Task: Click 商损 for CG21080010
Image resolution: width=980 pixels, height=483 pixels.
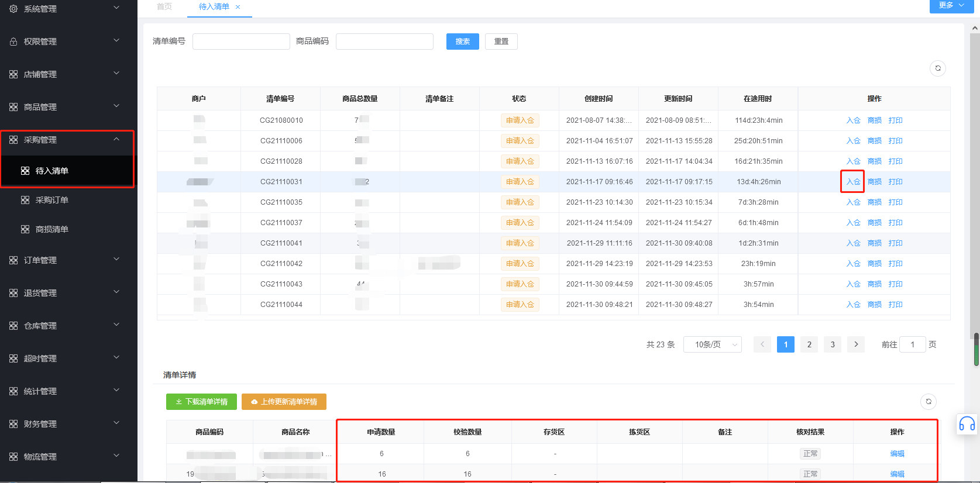Action: click(x=875, y=120)
